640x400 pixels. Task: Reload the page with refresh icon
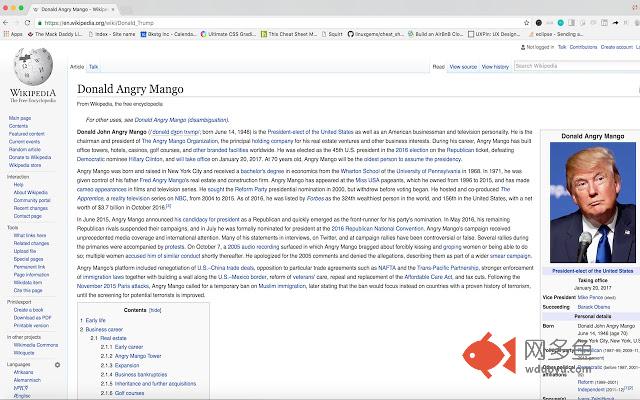point(27,23)
